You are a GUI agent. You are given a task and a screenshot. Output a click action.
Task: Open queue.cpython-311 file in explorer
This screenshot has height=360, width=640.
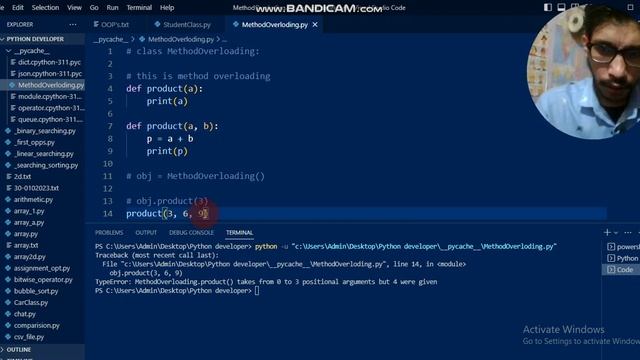pyautogui.click(x=50, y=119)
